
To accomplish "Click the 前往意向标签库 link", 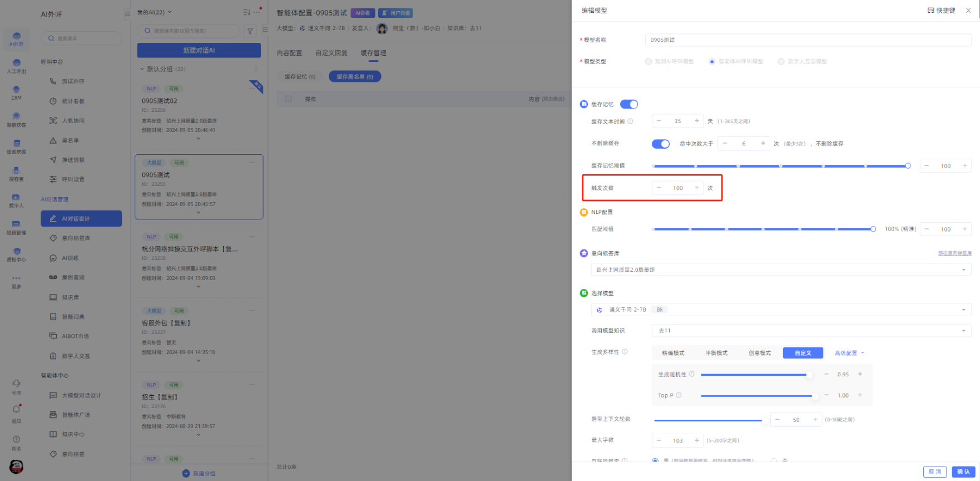I will point(954,253).
